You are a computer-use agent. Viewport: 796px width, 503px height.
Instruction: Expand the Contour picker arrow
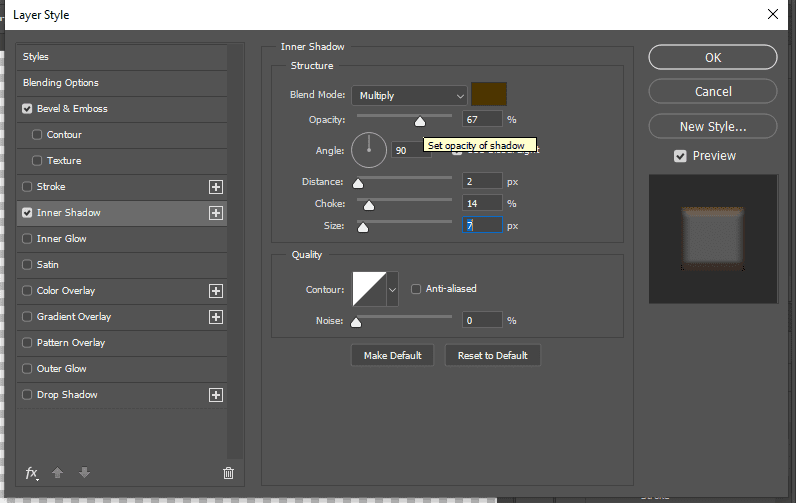392,289
